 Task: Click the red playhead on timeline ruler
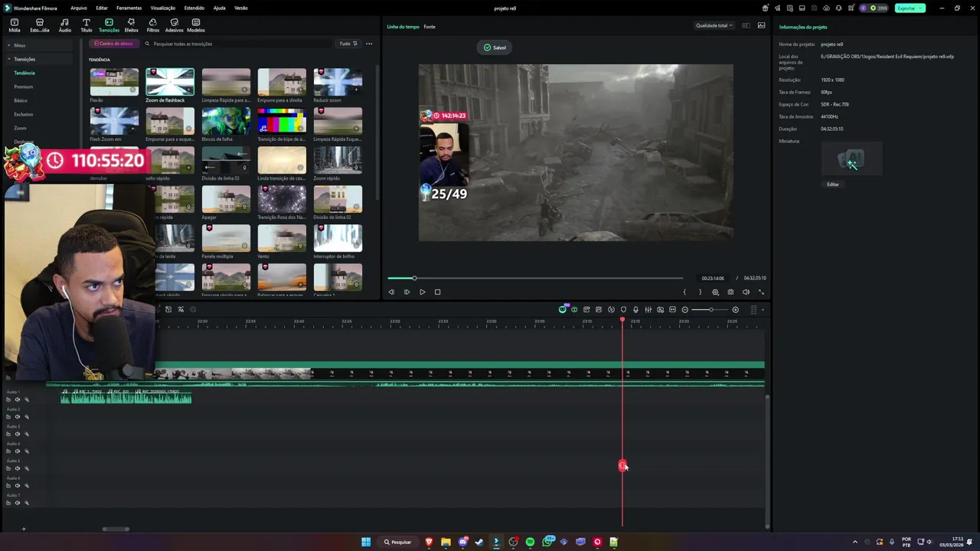622,320
